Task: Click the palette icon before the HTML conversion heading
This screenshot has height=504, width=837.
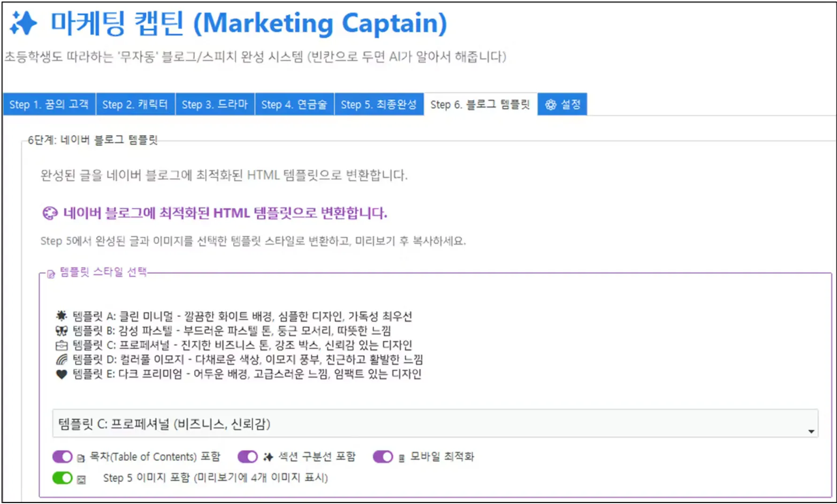Action: coord(49,212)
